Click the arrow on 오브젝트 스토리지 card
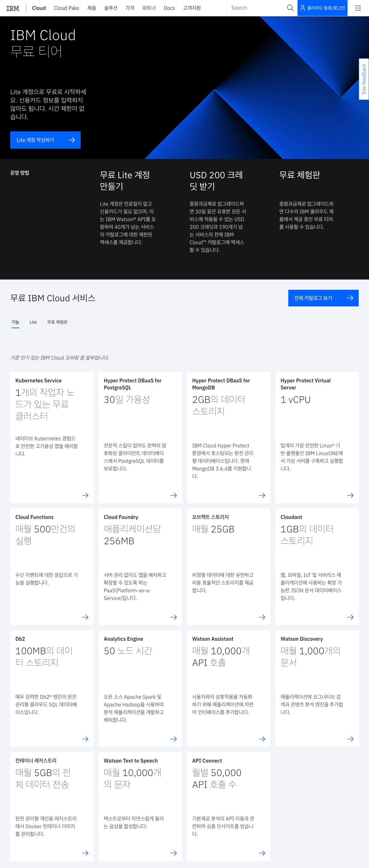This screenshot has height=868, width=369. (x=262, y=617)
